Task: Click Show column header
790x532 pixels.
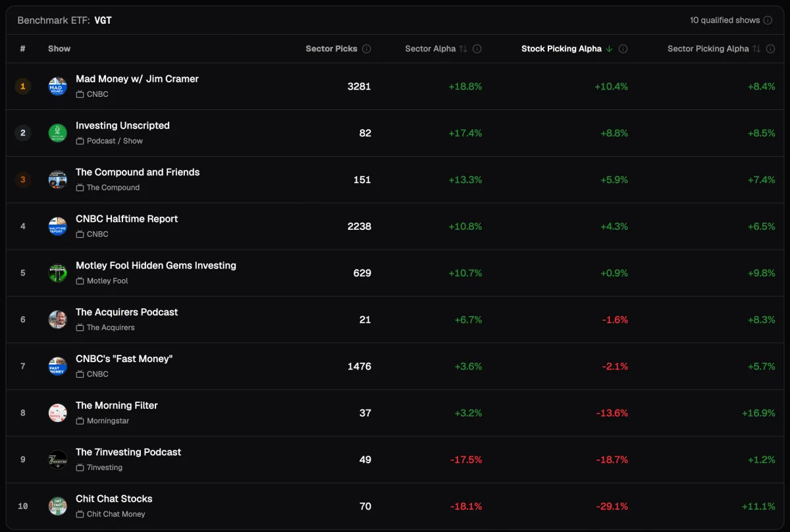Action: click(x=59, y=49)
